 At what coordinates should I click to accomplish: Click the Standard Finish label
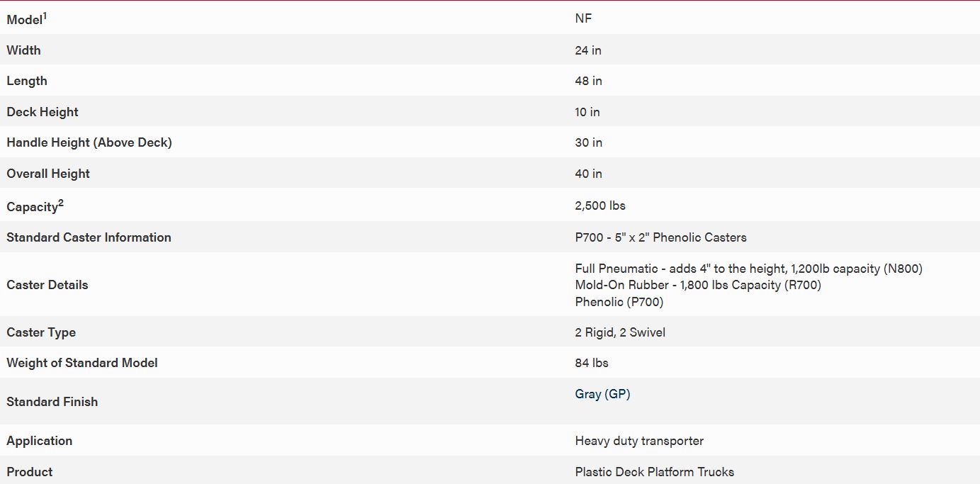tap(52, 402)
